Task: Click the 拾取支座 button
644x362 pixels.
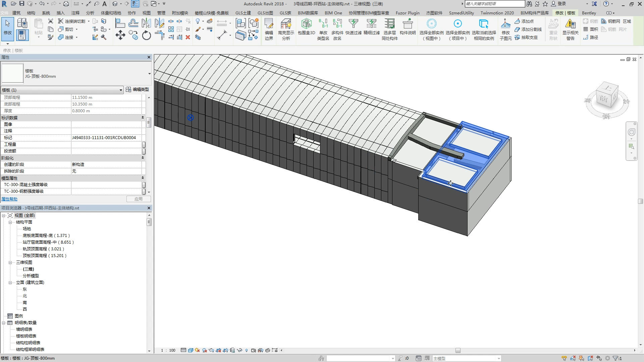Action: pyautogui.click(x=526, y=37)
